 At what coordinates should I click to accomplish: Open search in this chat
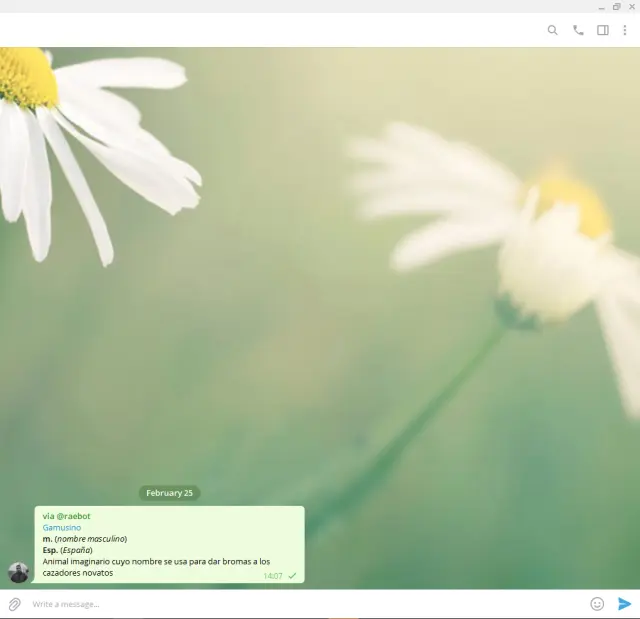(552, 30)
